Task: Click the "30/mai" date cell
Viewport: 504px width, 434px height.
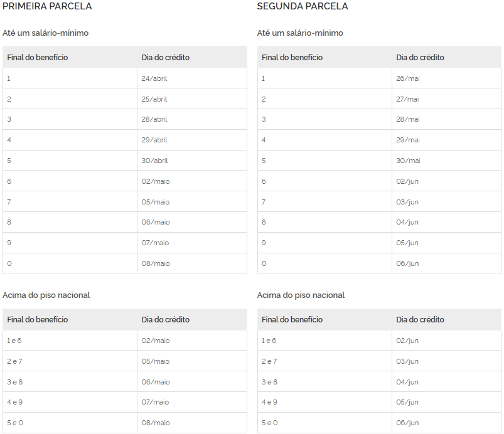Action: click(407, 161)
